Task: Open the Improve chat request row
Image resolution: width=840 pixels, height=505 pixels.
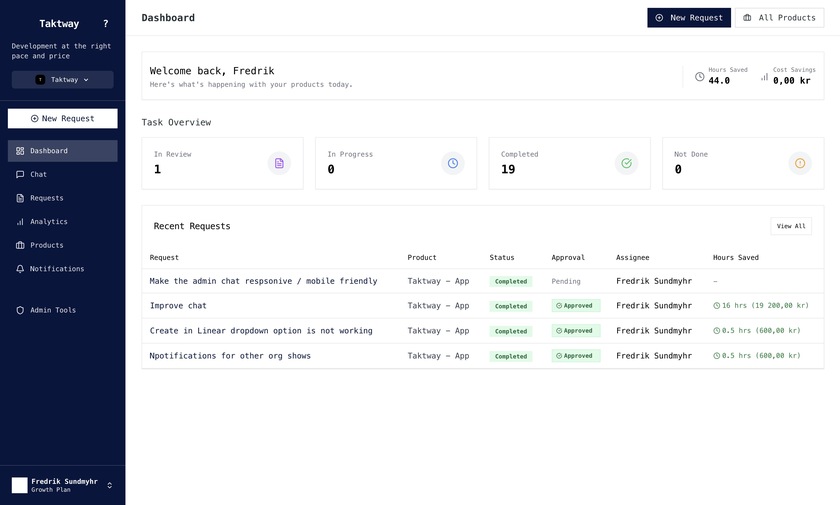Action: click(178, 306)
